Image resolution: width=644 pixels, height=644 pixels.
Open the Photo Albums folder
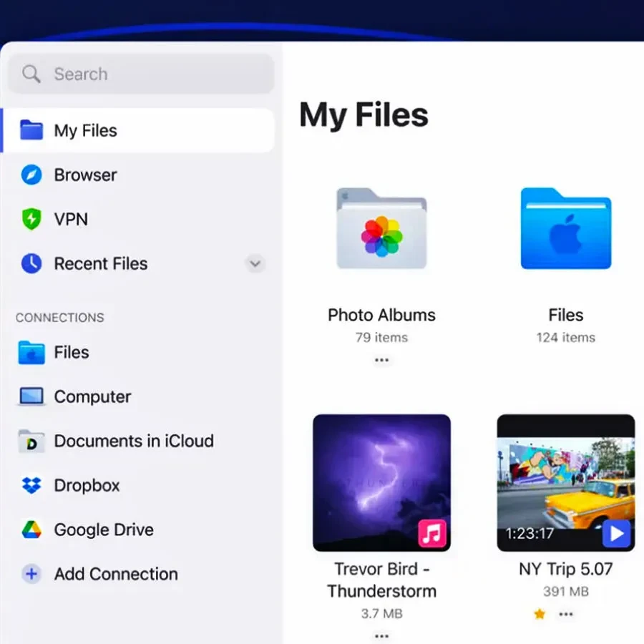tap(381, 229)
